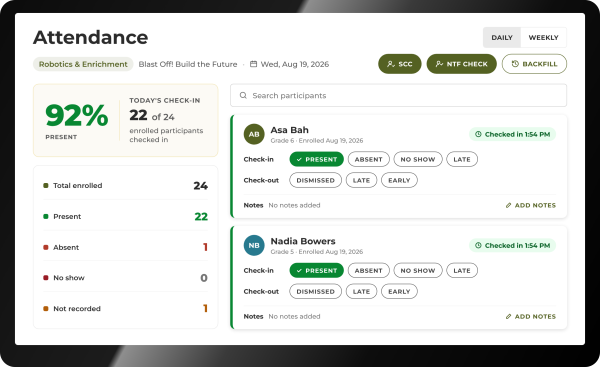
Task: Open Nadia Bowers' name
Action: (303, 241)
